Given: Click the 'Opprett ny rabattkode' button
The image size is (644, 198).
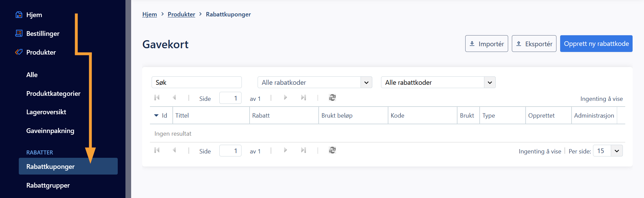Looking at the screenshot, I should 596,44.
